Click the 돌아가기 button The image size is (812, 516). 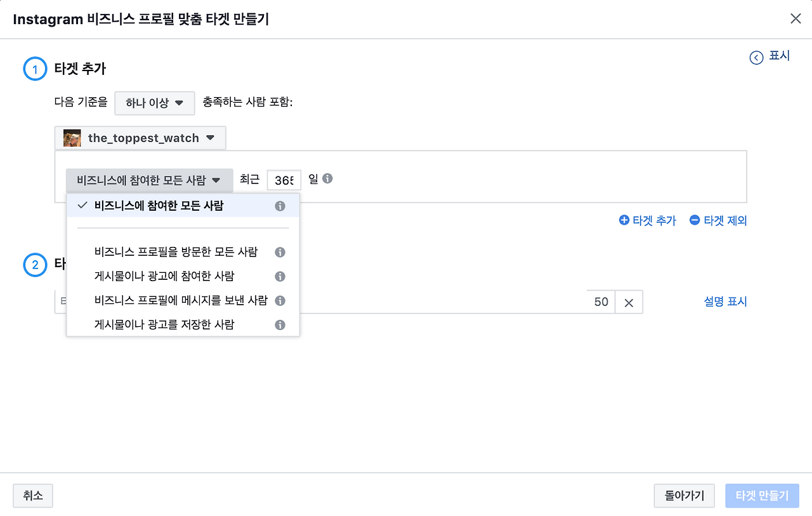pyautogui.click(x=684, y=496)
